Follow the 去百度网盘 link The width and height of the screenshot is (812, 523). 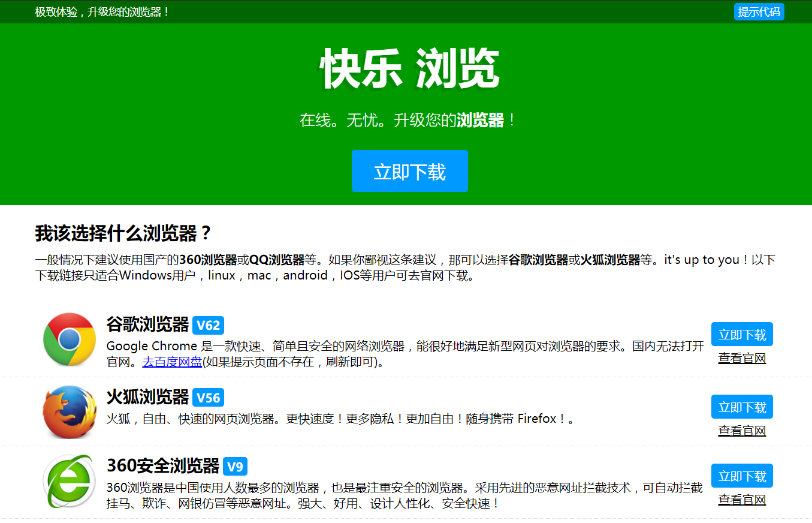tap(172, 362)
